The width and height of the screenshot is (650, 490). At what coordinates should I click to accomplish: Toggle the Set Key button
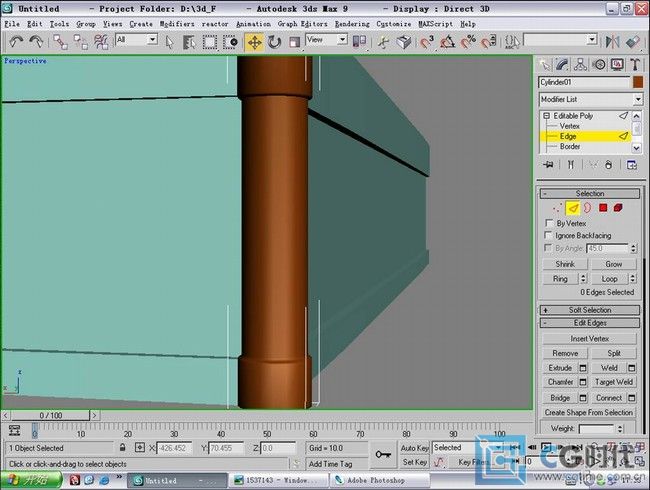[x=414, y=462]
